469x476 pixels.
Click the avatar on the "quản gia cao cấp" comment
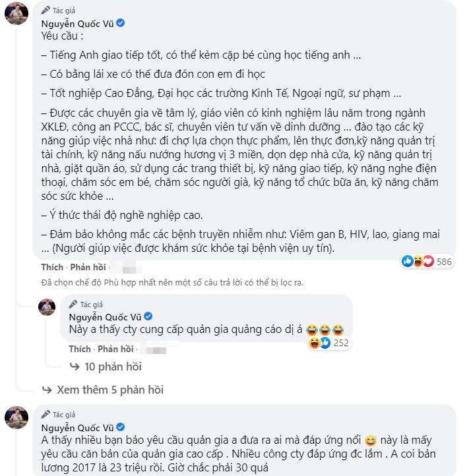(x=16, y=418)
